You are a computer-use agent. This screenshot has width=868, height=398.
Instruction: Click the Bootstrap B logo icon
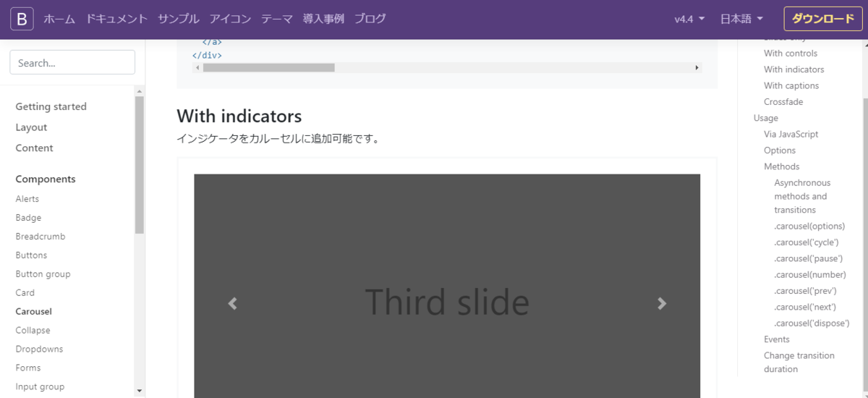point(22,20)
